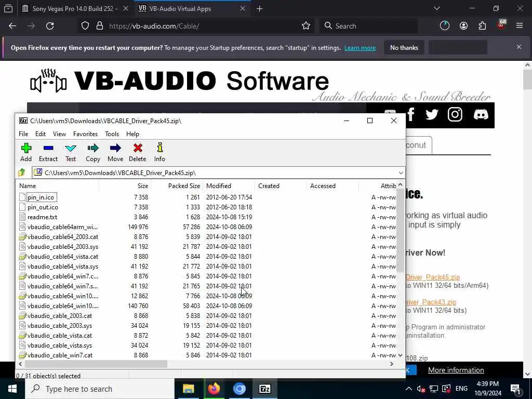This screenshot has width=532, height=399.
Task: Sort files by Packed Size column
Action: click(177, 186)
